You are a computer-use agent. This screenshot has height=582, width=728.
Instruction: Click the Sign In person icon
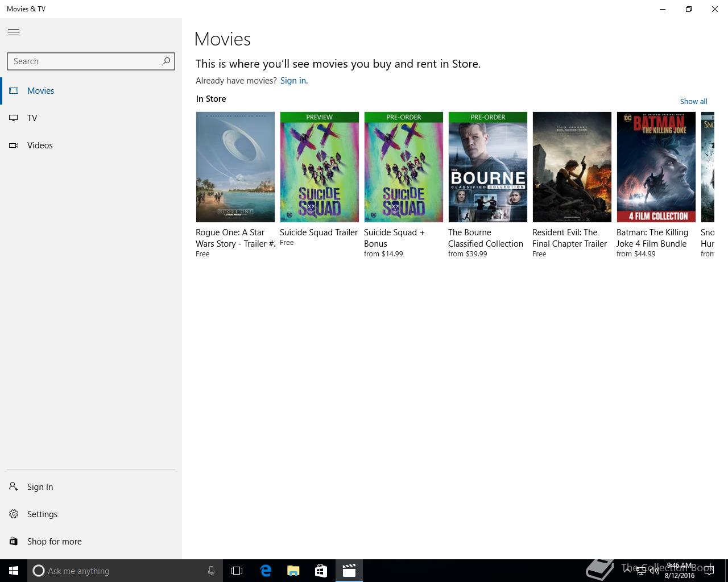(14, 487)
